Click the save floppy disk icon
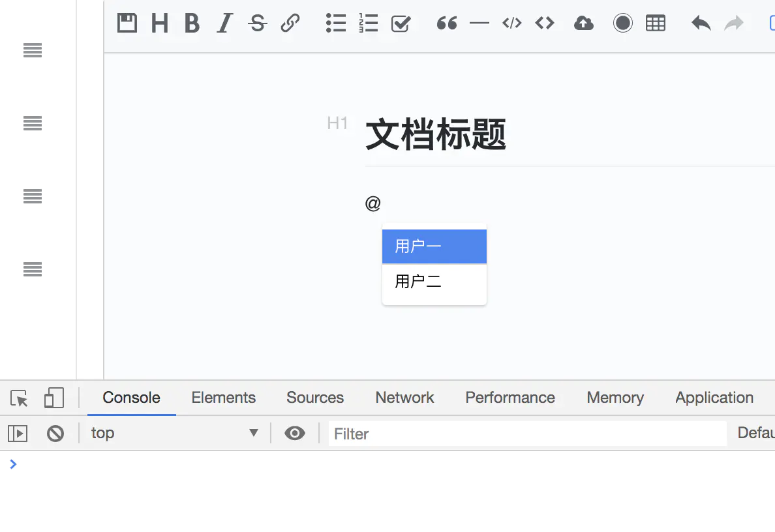Screen dimensions: 775x532 127,23
